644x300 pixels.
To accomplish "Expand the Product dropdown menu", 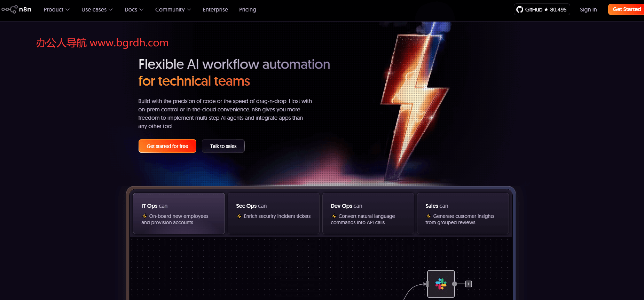I will [x=56, y=9].
